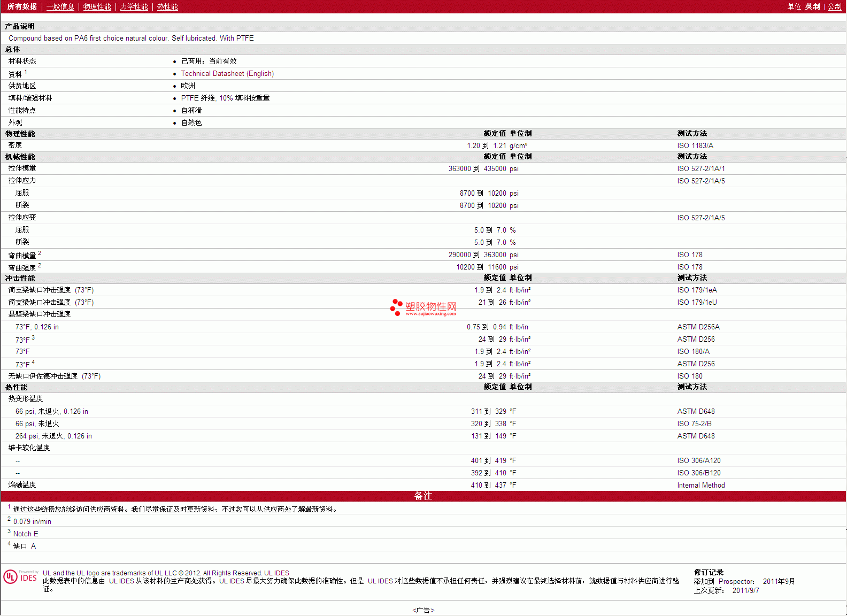
Task: Click footnote 2 marker beside 弯曲强度
Action: click(x=40, y=265)
